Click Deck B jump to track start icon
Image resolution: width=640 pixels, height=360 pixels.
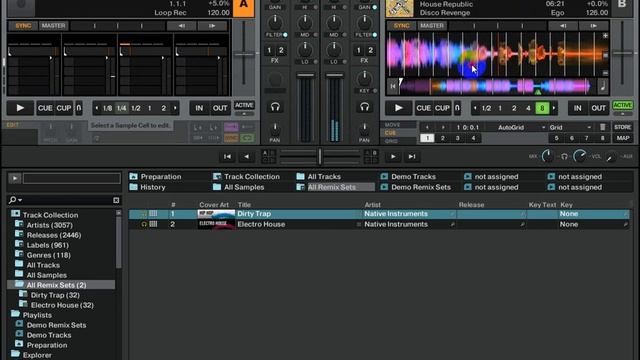tap(393, 87)
